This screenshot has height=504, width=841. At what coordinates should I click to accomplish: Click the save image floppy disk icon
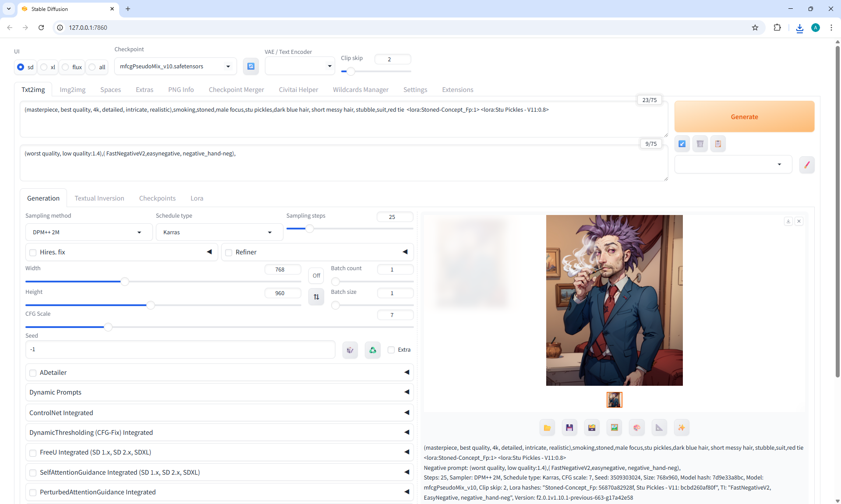click(x=569, y=428)
